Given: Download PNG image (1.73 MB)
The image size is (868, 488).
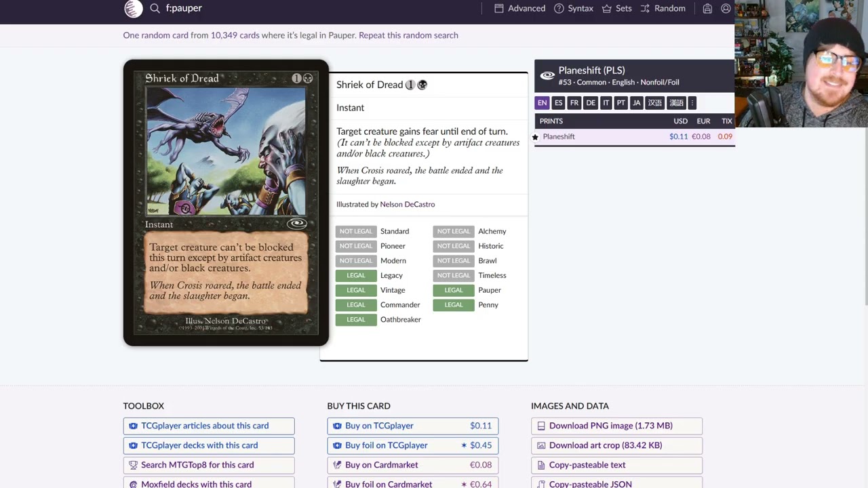Looking at the screenshot, I should pos(617,426).
